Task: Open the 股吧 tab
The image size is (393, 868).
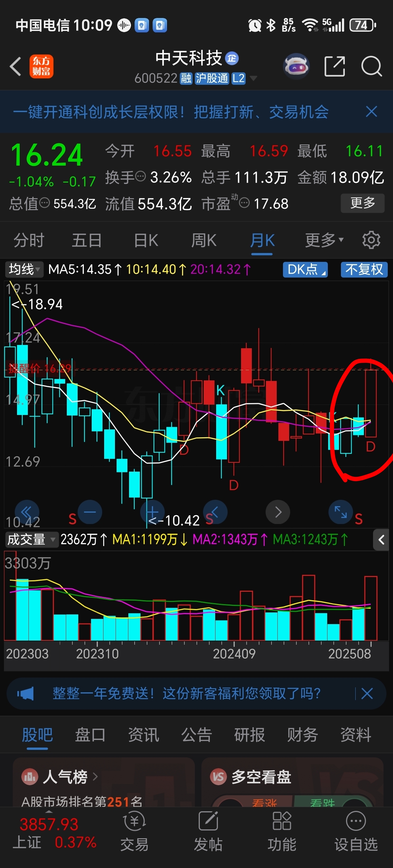Action: pyautogui.click(x=37, y=734)
